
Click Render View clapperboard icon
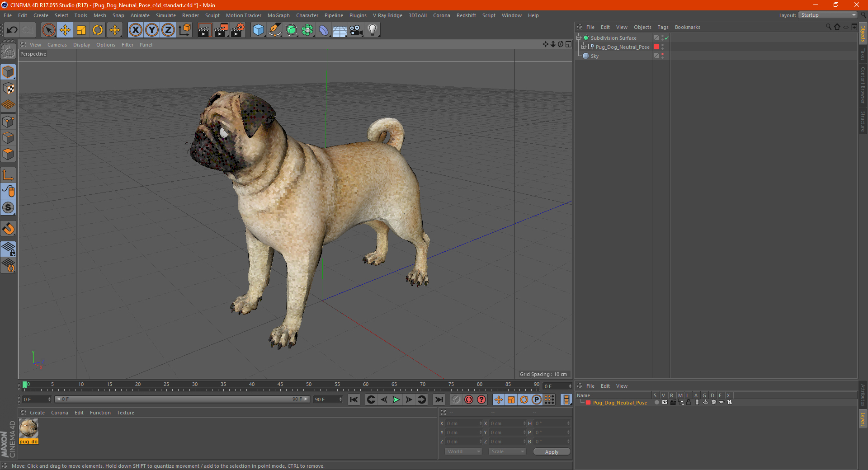pos(204,30)
